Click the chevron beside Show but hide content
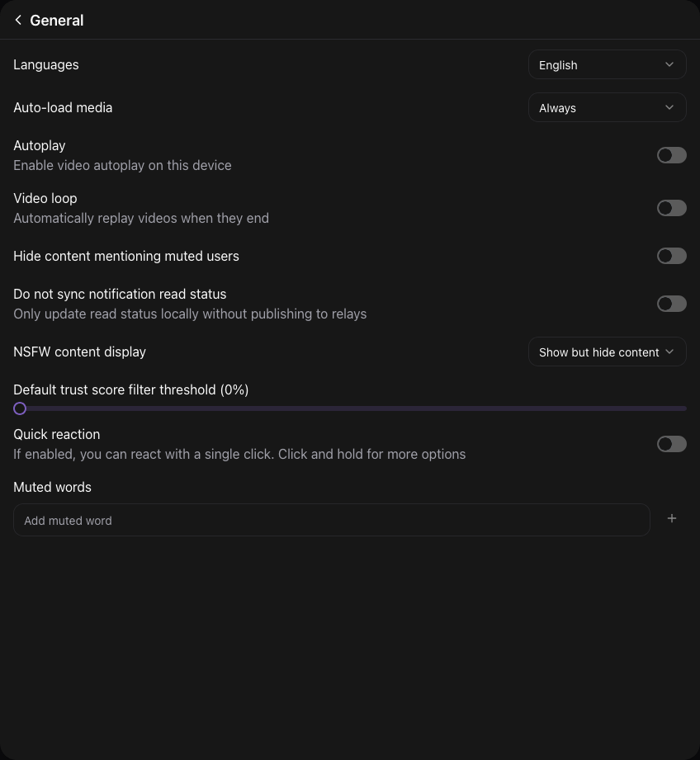This screenshot has width=700, height=760. tap(669, 352)
